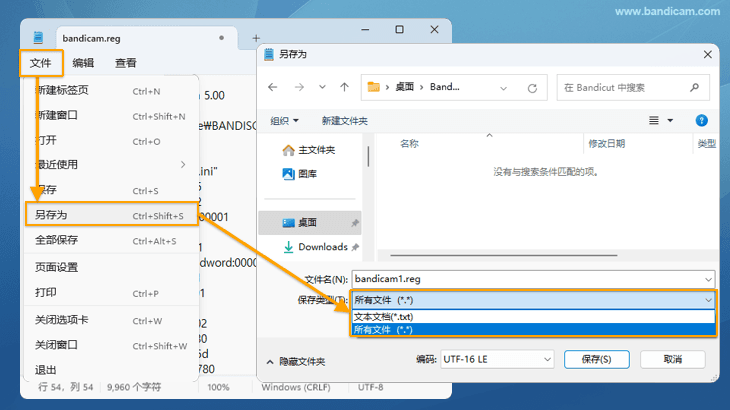
Task: Select 打印 menu item
Action: [111, 293]
